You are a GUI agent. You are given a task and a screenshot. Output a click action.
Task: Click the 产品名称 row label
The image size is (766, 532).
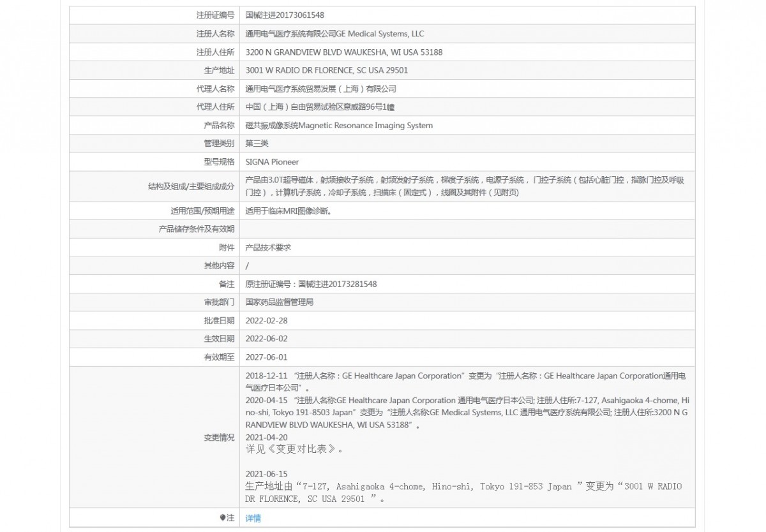pyautogui.click(x=219, y=126)
